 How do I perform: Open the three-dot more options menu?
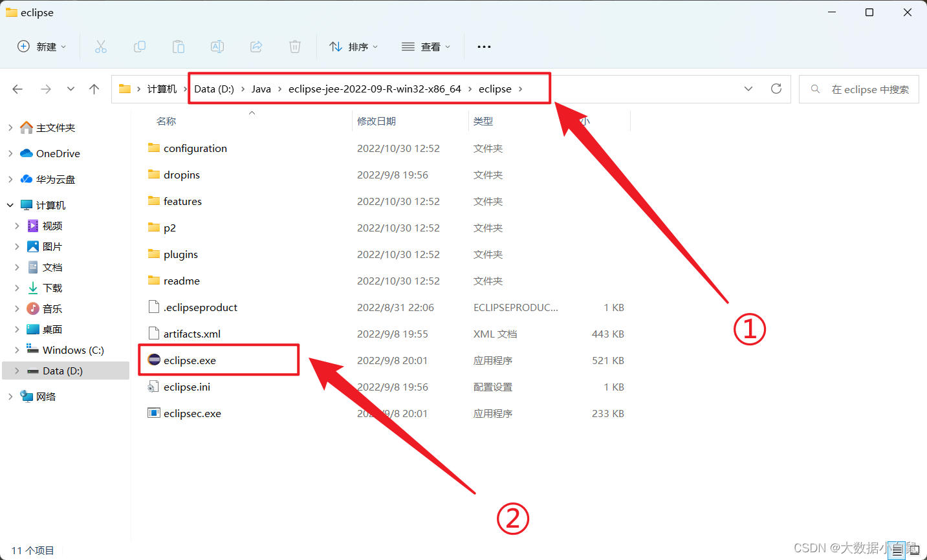(484, 47)
